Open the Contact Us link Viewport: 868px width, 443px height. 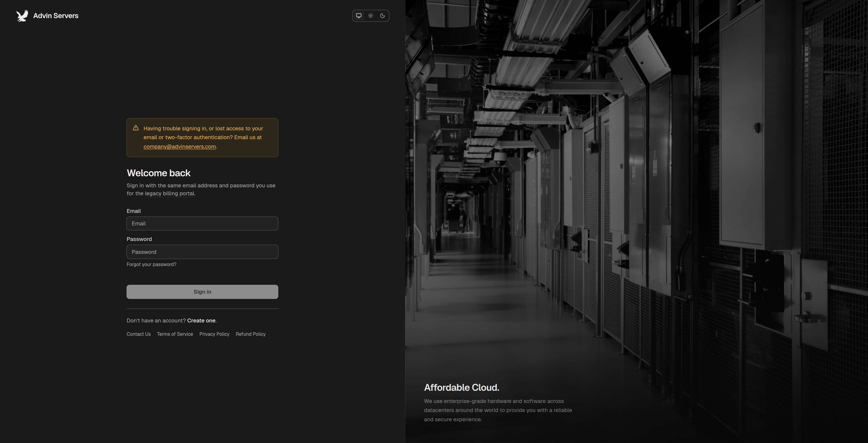tap(139, 334)
